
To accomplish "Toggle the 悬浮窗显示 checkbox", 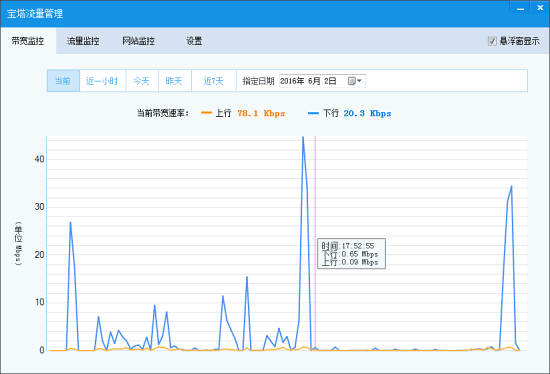I will point(492,41).
